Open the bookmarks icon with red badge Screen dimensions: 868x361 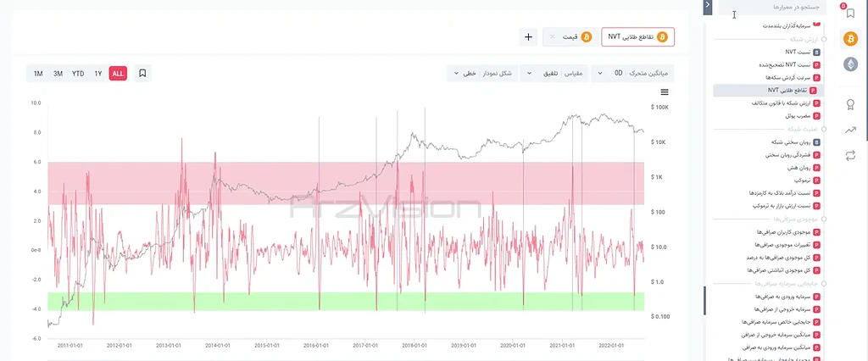pyautogui.click(x=850, y=14)
